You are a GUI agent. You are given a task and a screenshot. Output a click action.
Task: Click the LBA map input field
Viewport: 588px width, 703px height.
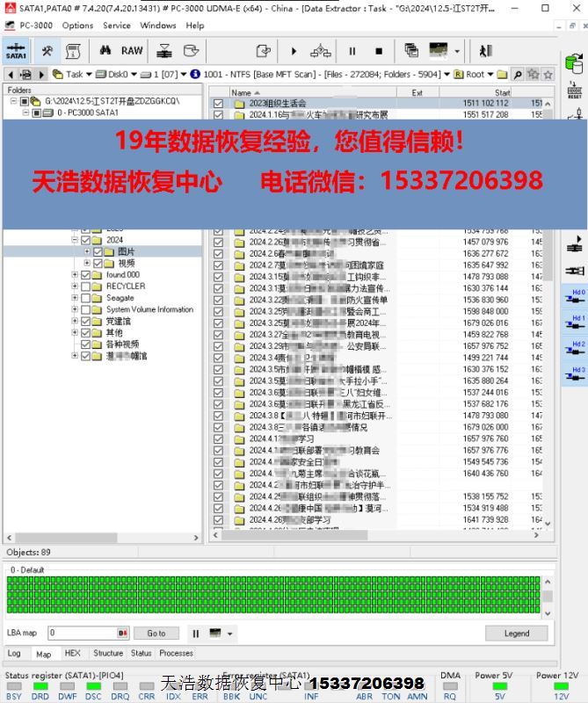tap(82, 633)
